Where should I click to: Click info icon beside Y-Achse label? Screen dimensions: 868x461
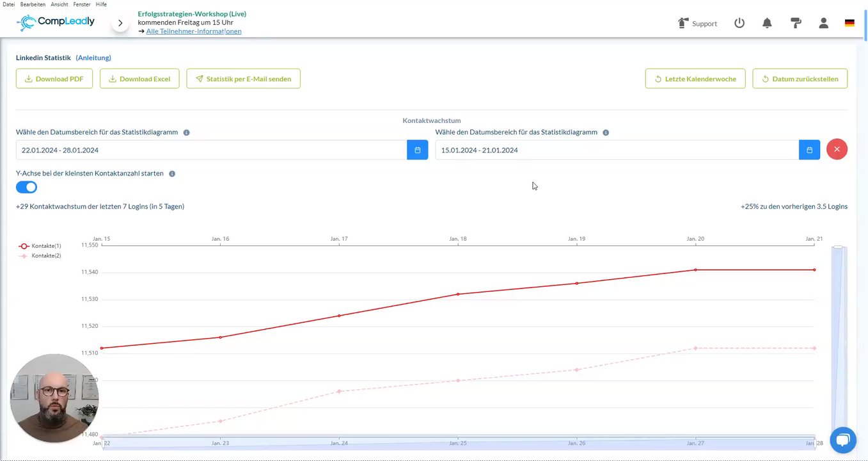(172, 174)
